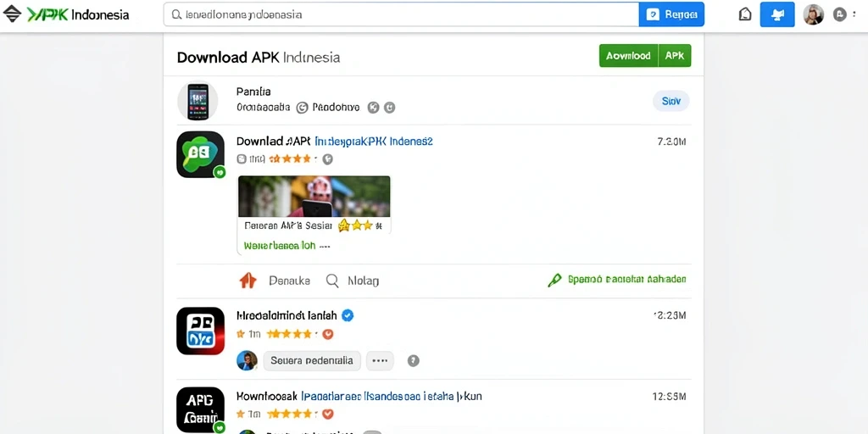Click the star rating under Download APK entry
Screen dimensions: 868x434
click(290, 159)
